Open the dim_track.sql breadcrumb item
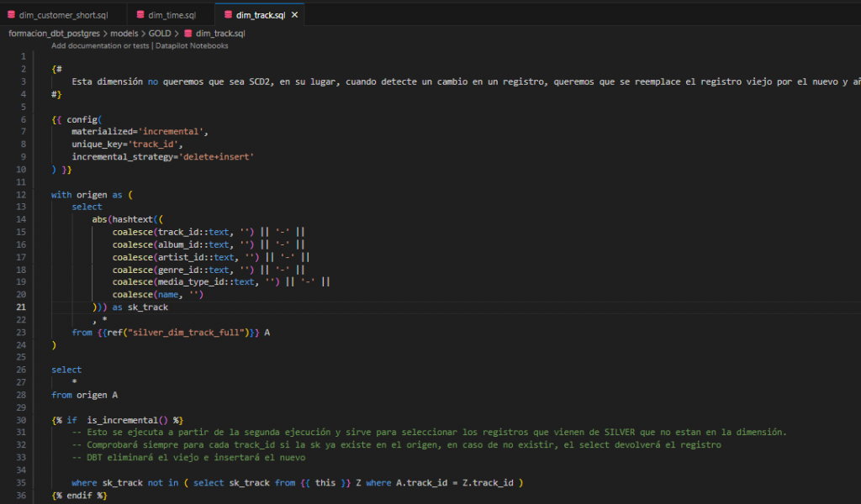Viewport: 861px width, 504px height. [x=220, y=34]
